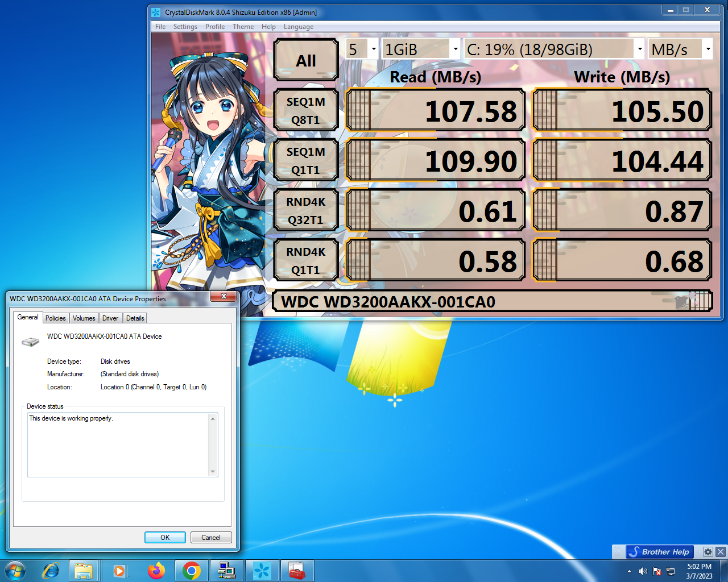The height and width of the screenshot is (582, 728).
Task: Open the Language menu
Action: tap(299, 27)
